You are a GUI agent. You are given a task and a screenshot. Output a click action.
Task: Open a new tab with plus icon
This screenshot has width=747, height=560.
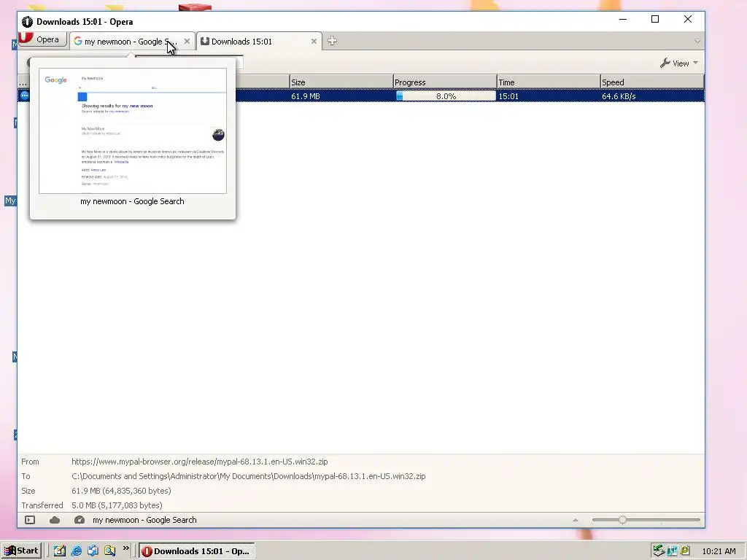[x=332, y=41]
